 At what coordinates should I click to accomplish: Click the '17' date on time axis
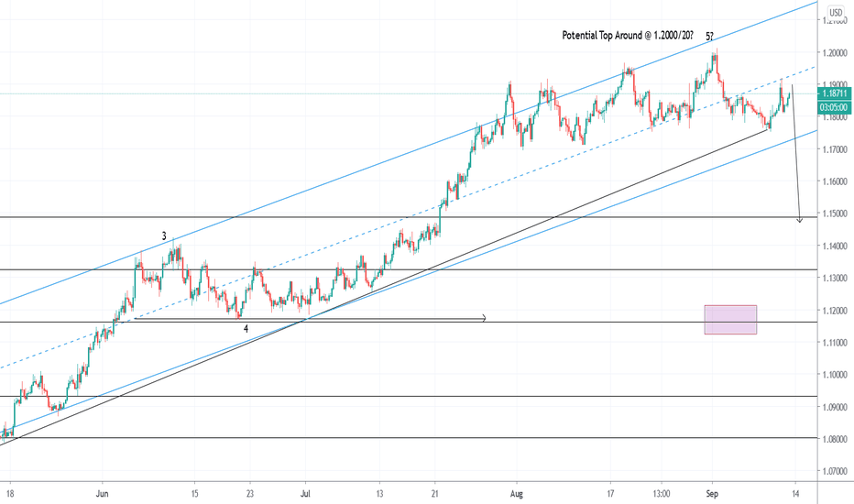click(x=610, y=494)
